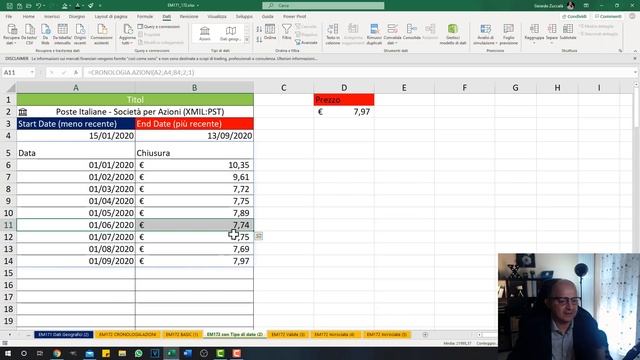Toggle Query e connessioni pane

159,27
